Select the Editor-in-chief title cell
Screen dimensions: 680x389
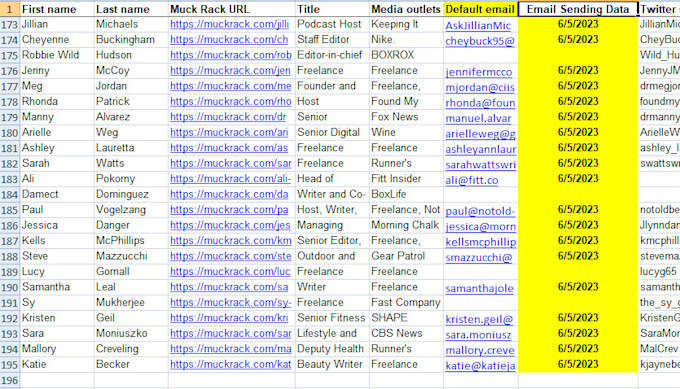click(x=332, y=55)
